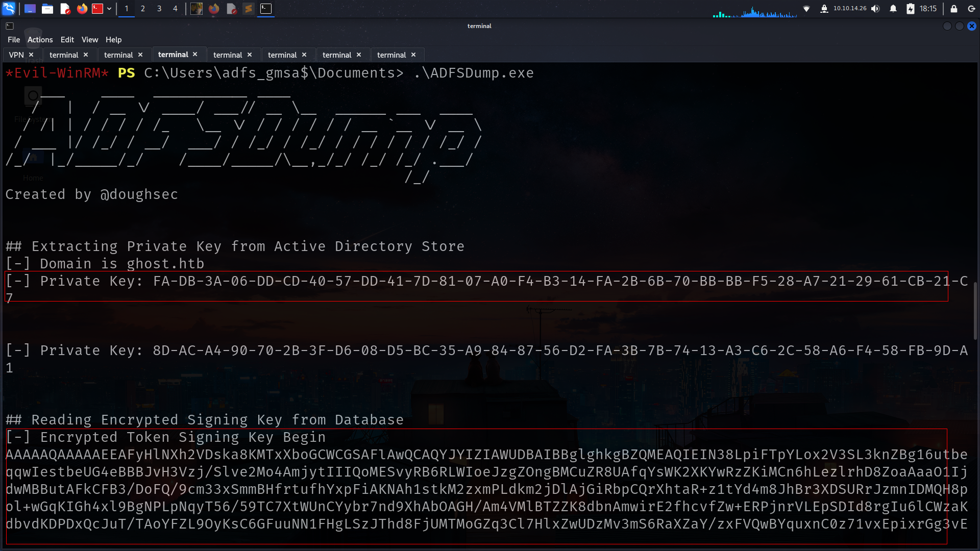The height and width of the screenshot is (551, 980).
Task: Close the seventh tab
Action: click(359, 55)
